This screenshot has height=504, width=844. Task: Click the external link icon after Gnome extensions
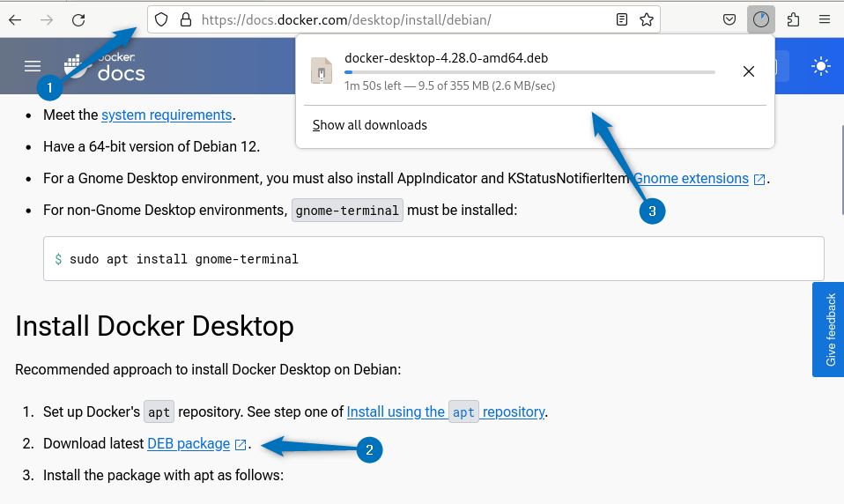point(759,180)
